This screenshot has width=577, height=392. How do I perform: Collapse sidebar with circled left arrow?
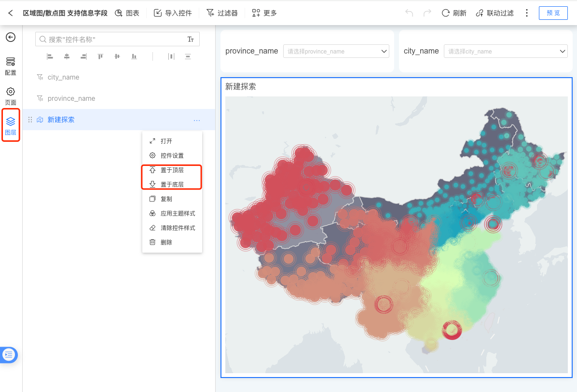(11, 37)
